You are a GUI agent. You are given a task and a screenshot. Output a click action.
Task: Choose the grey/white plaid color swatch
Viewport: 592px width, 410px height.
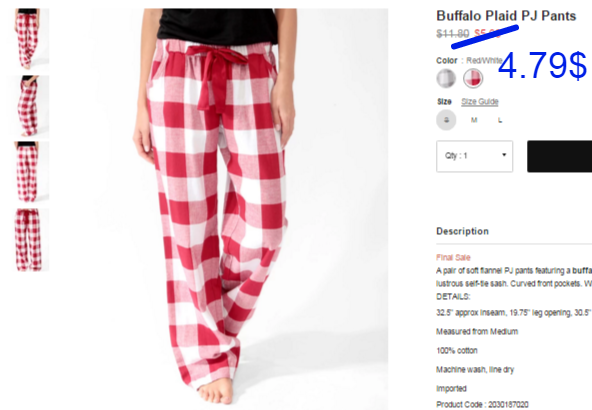[x=446, y=79]
